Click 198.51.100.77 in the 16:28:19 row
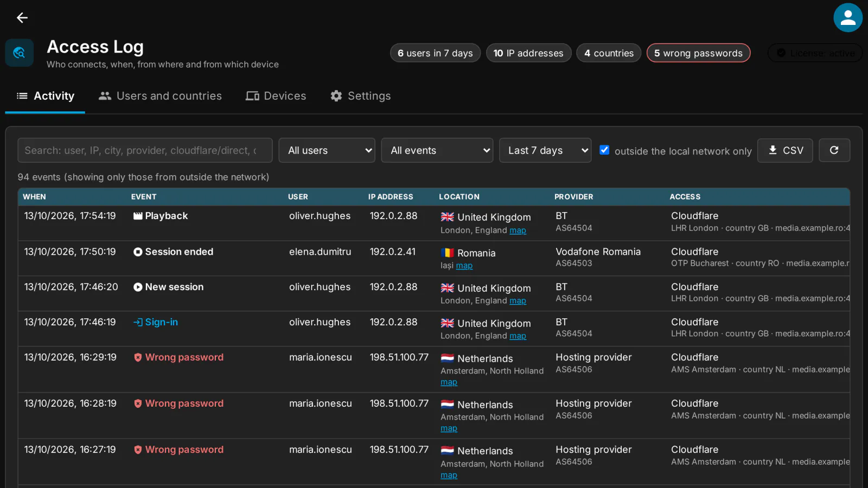This screenshot has width=868, height=488. click(399, 403)
